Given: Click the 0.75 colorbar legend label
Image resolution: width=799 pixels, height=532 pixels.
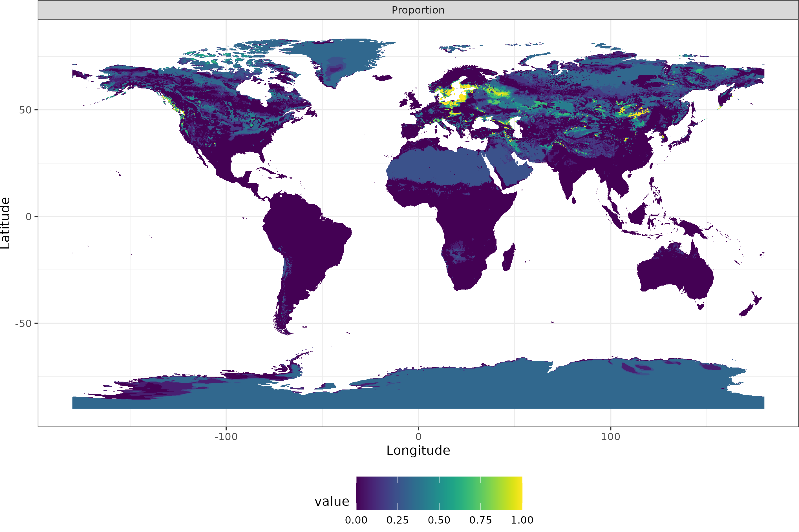Looking at the screenshot, I should tap(480, 520).
